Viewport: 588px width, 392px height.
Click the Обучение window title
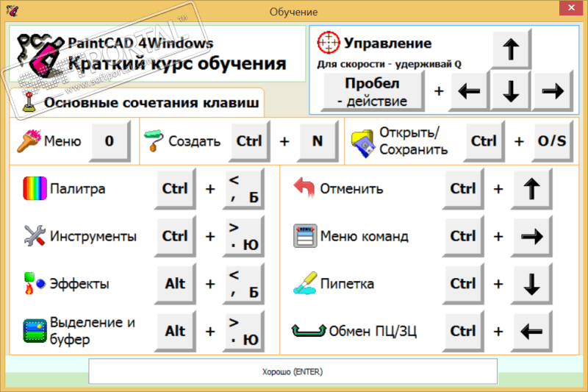pyautogui.click(x=293, y=12)
